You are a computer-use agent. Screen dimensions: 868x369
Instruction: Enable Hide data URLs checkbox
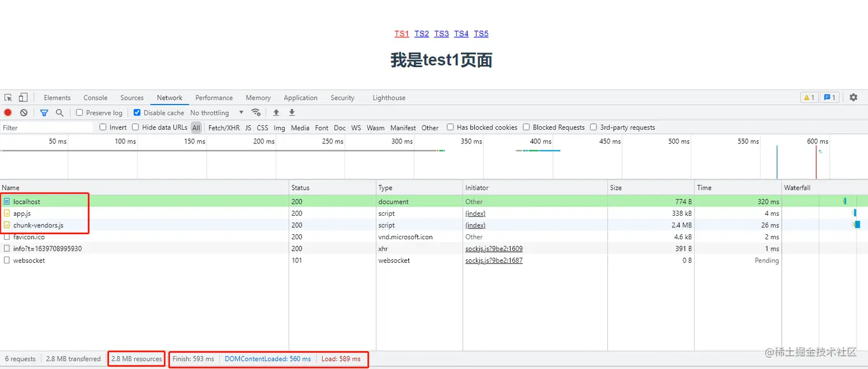(x=135, y=127)
